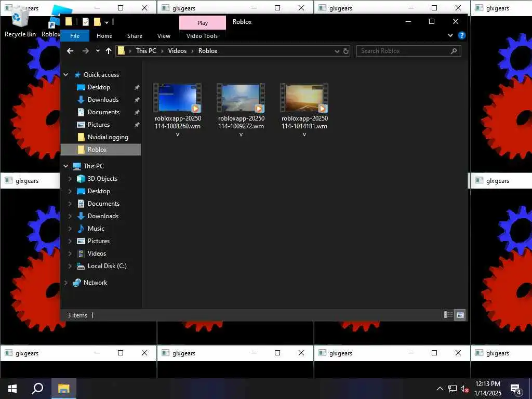Screen dimensions: 532x399
Task: Switch to the Home ribbon tab
Action: [104, 36]
